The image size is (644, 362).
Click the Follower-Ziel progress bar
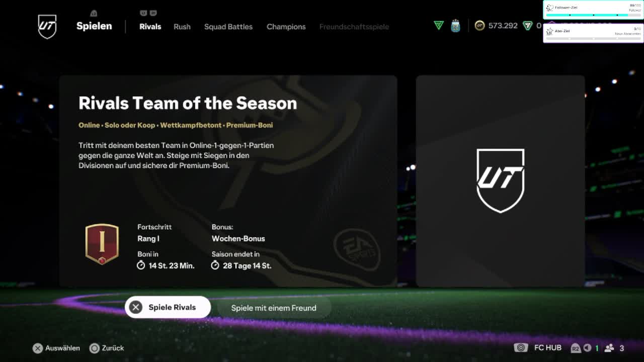coord(594,15)
